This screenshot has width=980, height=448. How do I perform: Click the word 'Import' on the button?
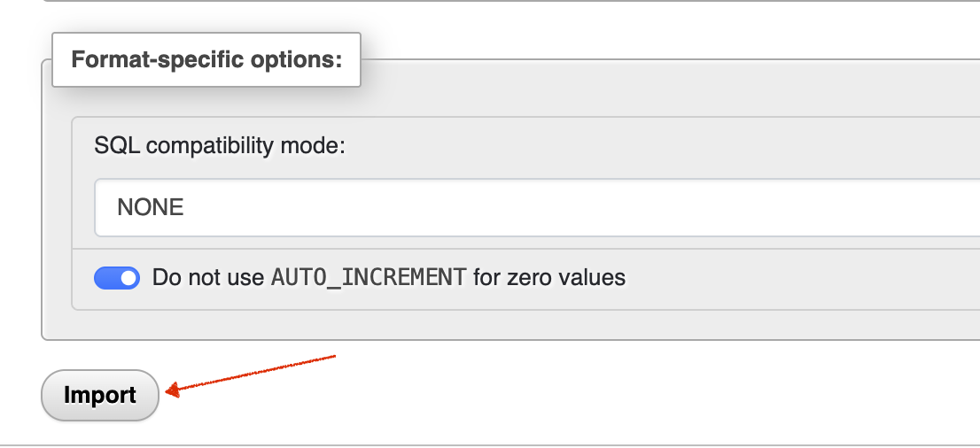100,395
